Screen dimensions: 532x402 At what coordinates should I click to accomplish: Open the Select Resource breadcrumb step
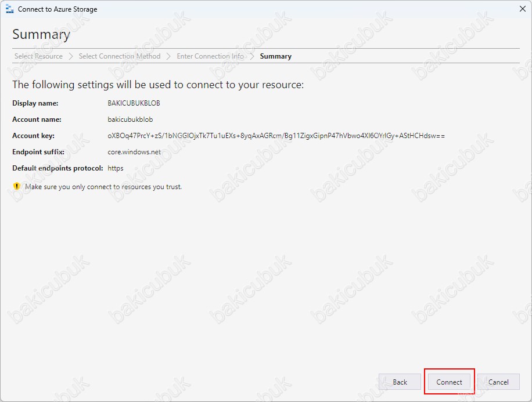pos(38,56)
